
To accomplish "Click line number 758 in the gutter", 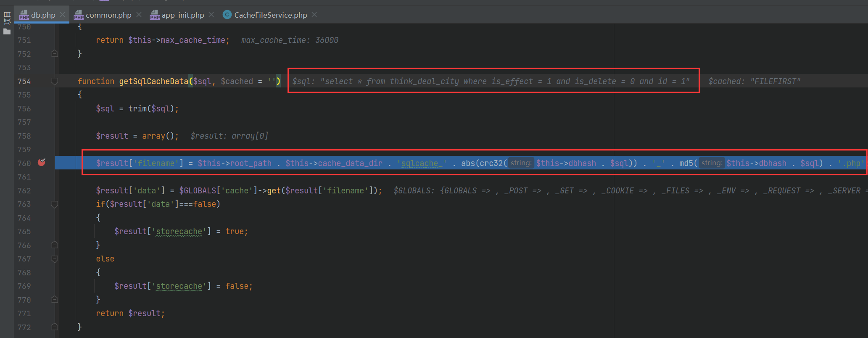I will tap(24, 136).
